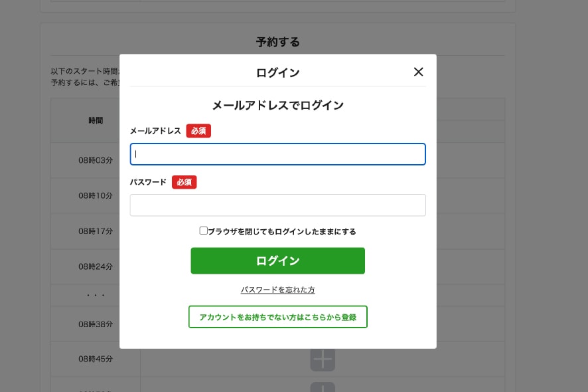Click the red 必須 badge beside メールアドレス
This screenshot has width=588, height=392.
click(198, 131)
